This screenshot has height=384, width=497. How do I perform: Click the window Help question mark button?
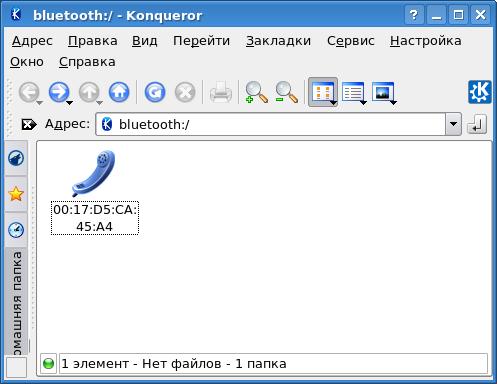[414, 15]
